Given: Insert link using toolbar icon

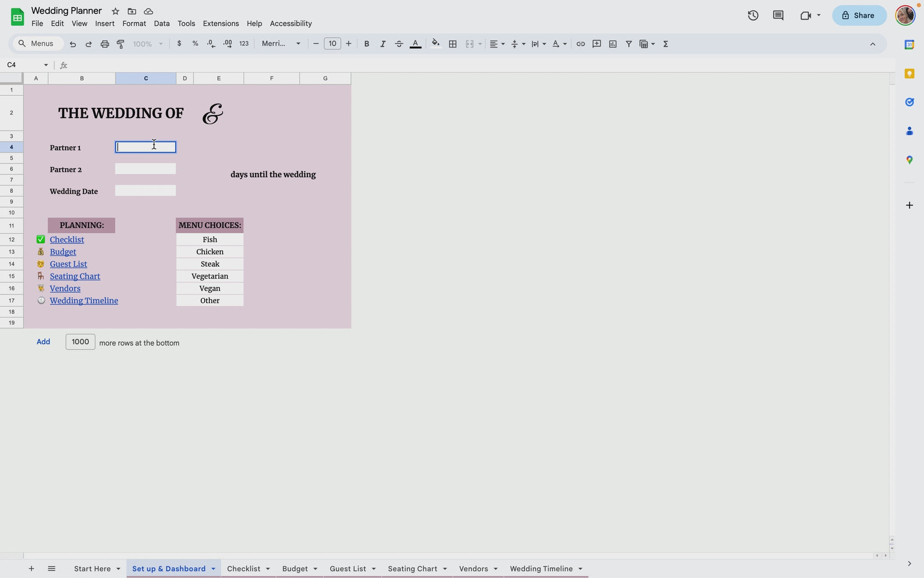Looking at the screenshot, I should click(x=580, y=44).
